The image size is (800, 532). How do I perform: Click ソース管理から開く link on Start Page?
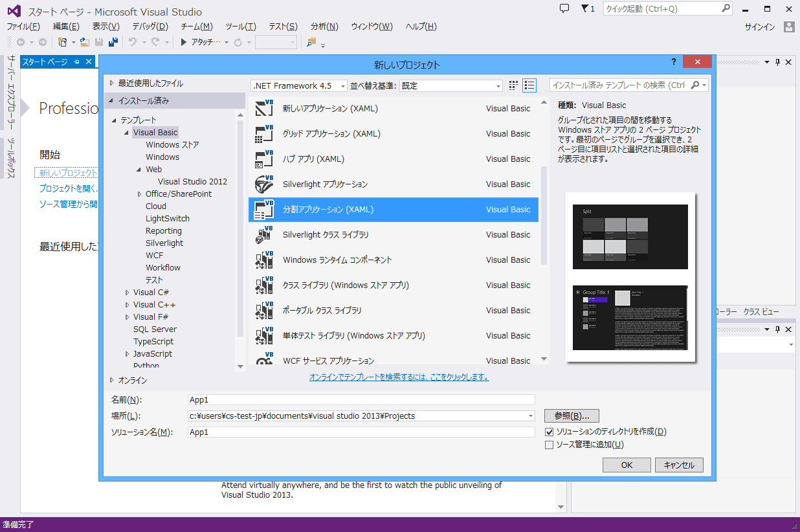tap(68, 204)
